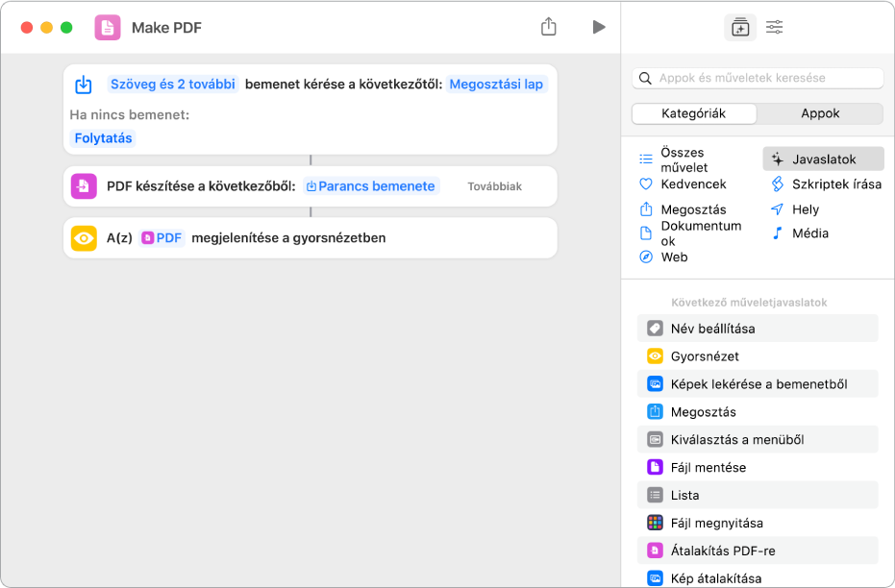Screen dimensions: 895x588
Task: Change the Szöveg és 2 további input types
Action: [x=173, y=85]
